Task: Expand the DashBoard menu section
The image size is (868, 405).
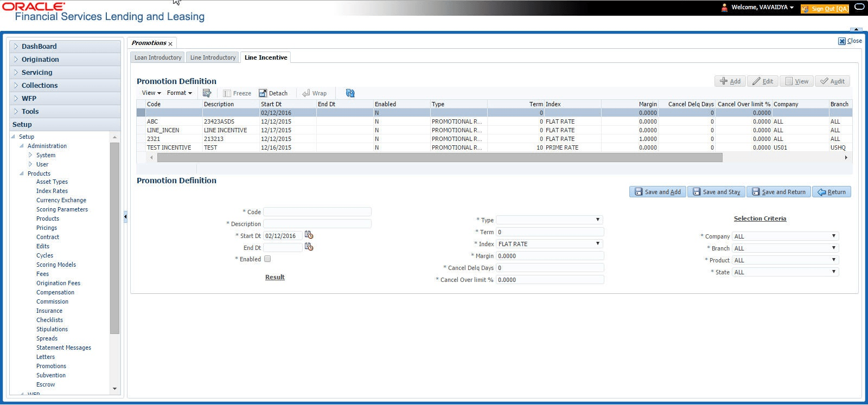Action: click(x=16, y=47)
